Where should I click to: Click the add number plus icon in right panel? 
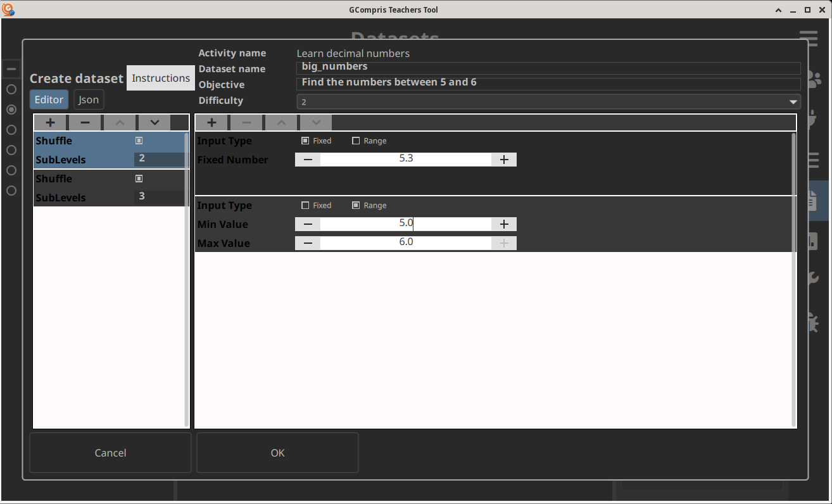click(212, 123)
